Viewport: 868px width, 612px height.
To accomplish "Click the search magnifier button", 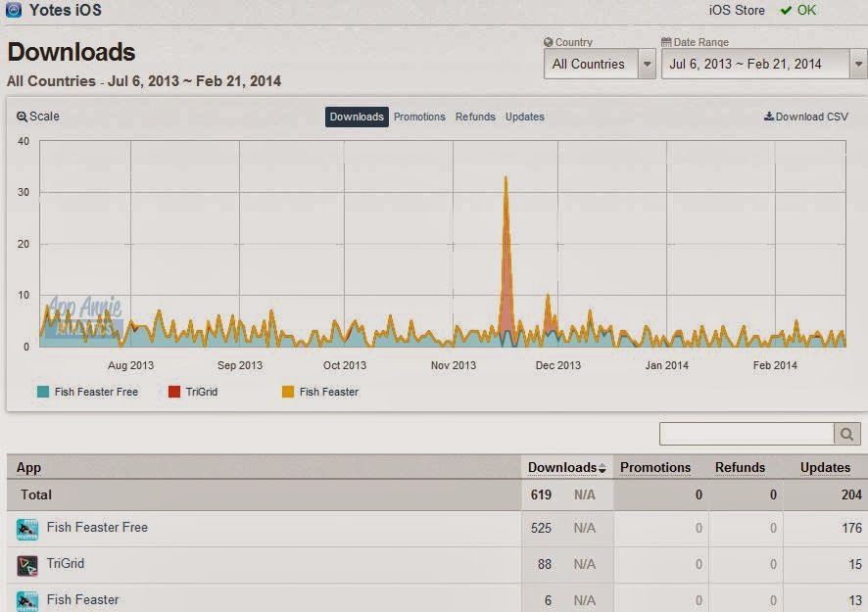I will pyautogui.click(x=846, y=434).
